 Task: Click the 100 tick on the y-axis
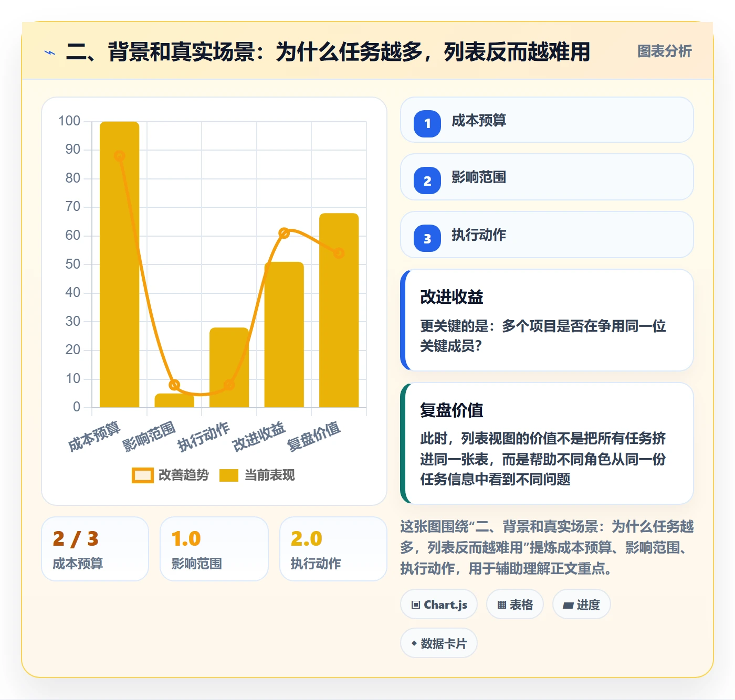(x=69, y=121)
